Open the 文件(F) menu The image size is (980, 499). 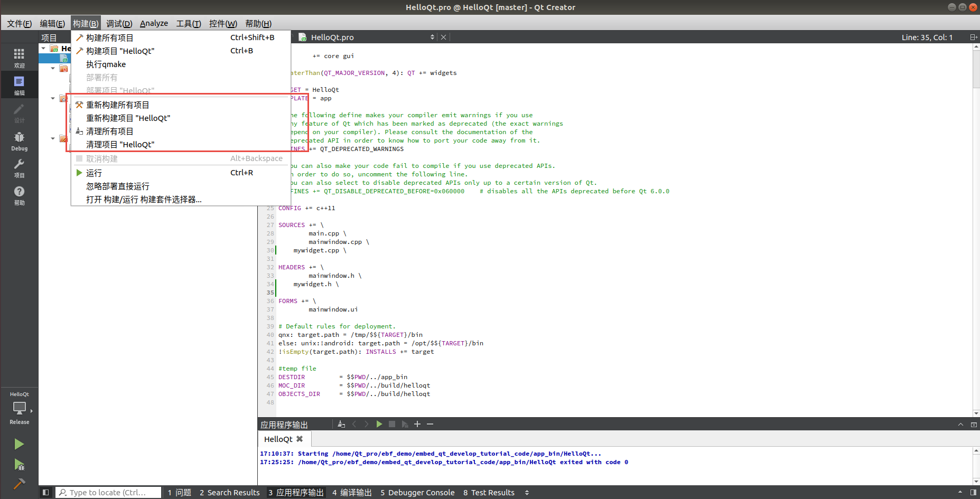(x=19, y=23)
